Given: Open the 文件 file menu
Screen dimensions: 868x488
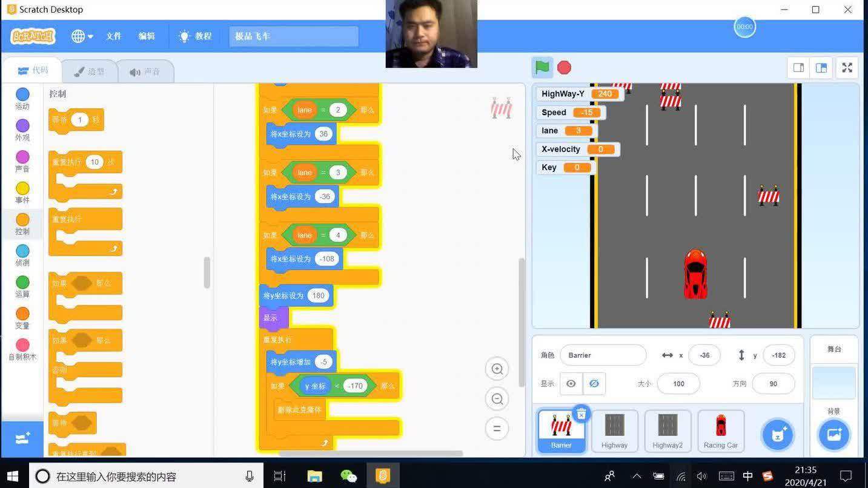Looking at the screenshot, I should [113, 36].
